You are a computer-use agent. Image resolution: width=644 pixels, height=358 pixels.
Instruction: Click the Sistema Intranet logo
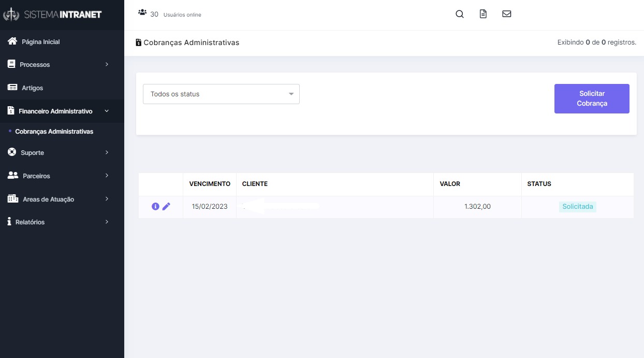coord(53,15)
